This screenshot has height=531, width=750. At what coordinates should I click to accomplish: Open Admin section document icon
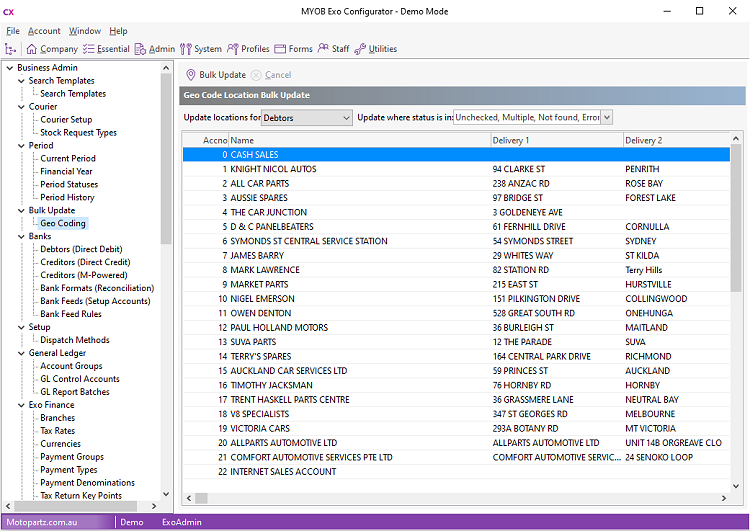pos(140,49)
